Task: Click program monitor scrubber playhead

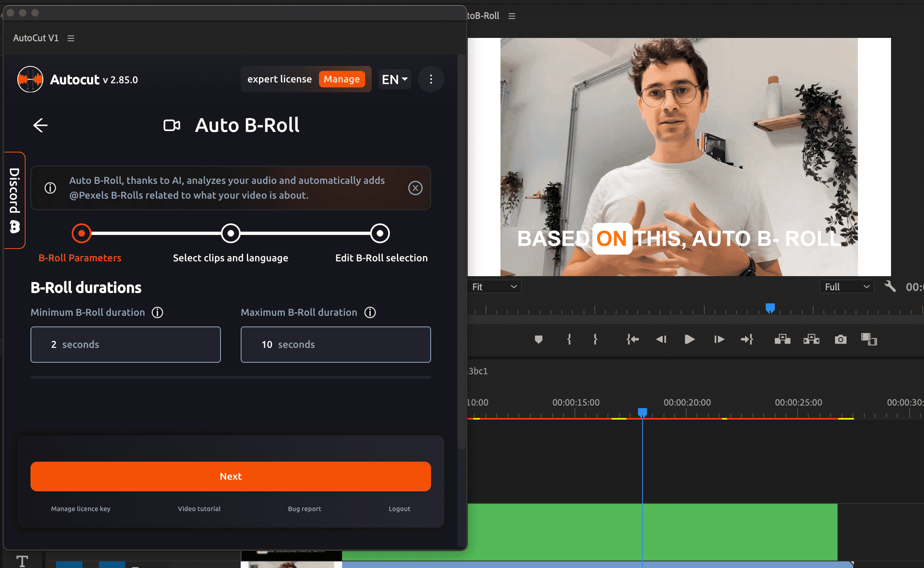Action: tap(770, 308)
